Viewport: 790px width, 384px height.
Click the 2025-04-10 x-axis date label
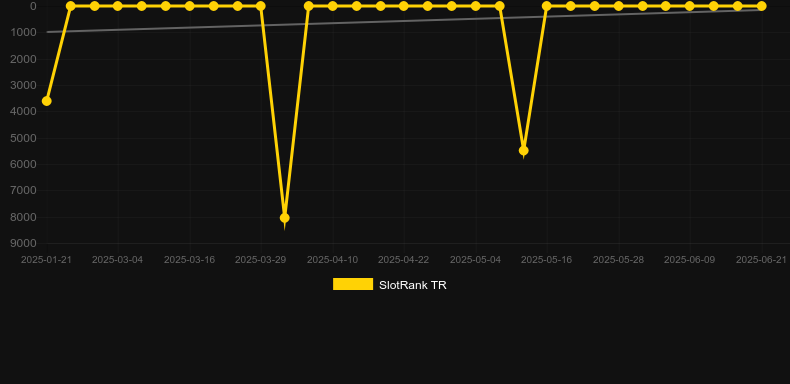(x=333, y=260)
